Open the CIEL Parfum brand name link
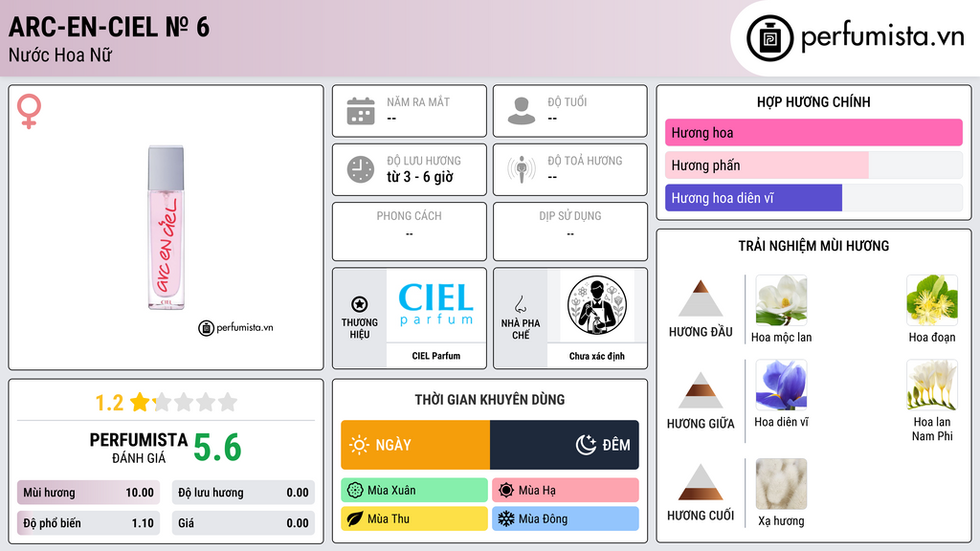 pos(435,356)
